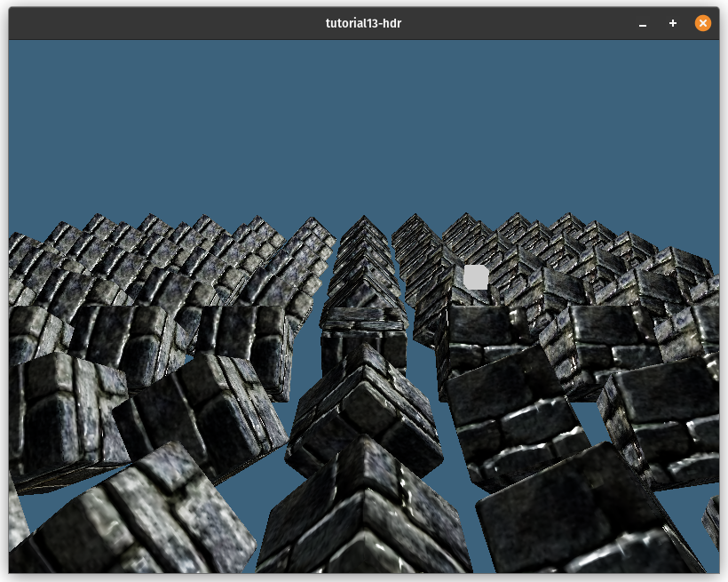
Task: Minimize the tutorial13-hdr window
Action: point(643,24)
